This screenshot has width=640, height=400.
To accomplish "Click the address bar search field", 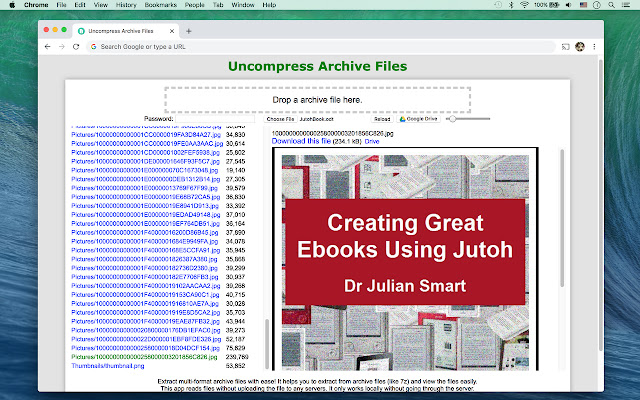I will [x=321, y=47].
